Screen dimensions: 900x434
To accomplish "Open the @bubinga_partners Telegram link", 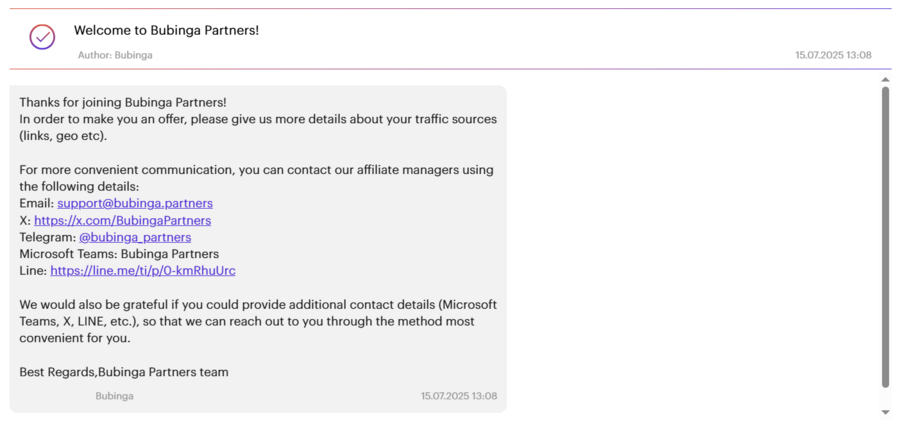I will (x=135, y=237).
